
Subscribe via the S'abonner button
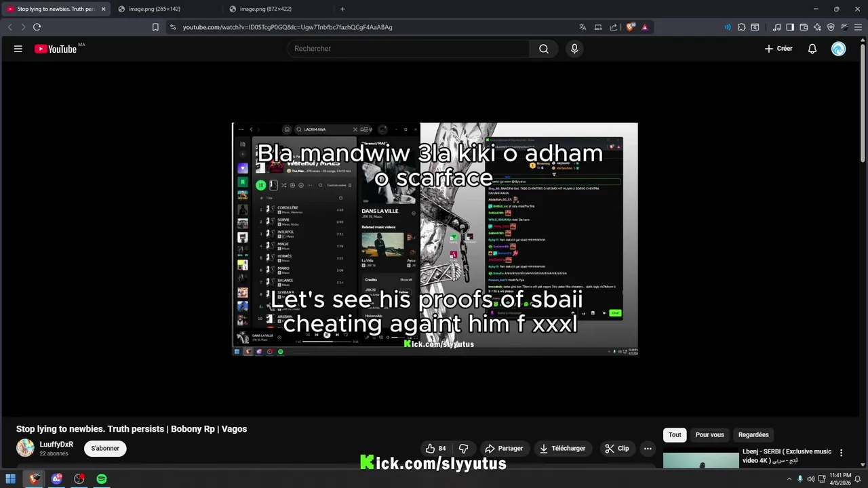105,448
